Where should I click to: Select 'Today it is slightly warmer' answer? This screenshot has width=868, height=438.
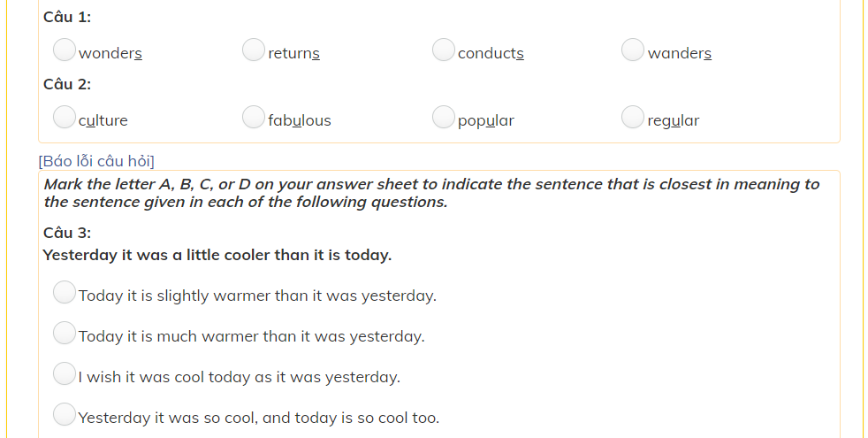click(65, 292)
